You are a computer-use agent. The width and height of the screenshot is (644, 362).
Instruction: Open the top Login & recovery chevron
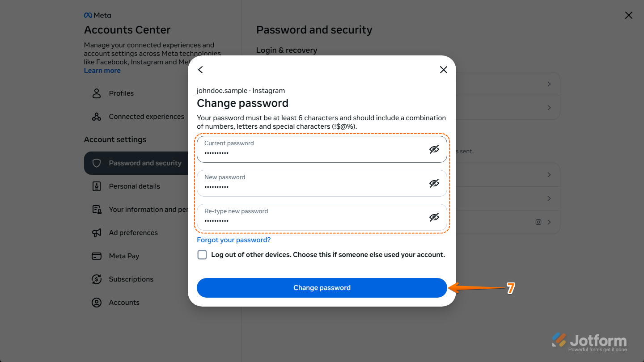point(549,84)
